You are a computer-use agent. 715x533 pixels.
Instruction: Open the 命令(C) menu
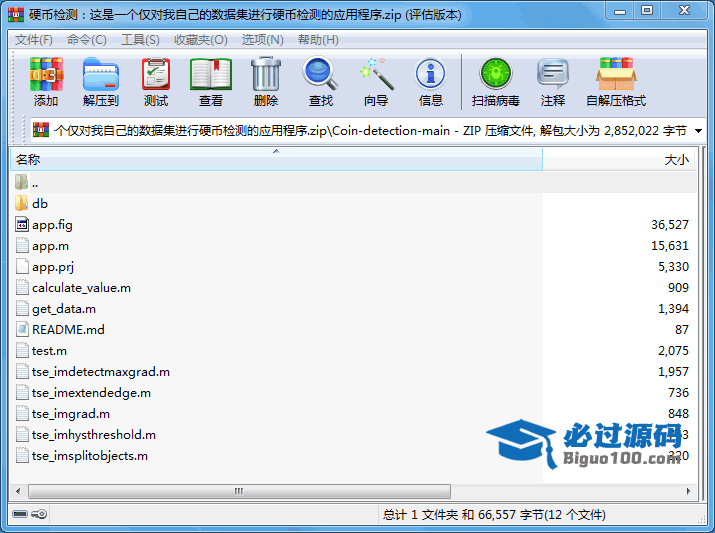87,40
